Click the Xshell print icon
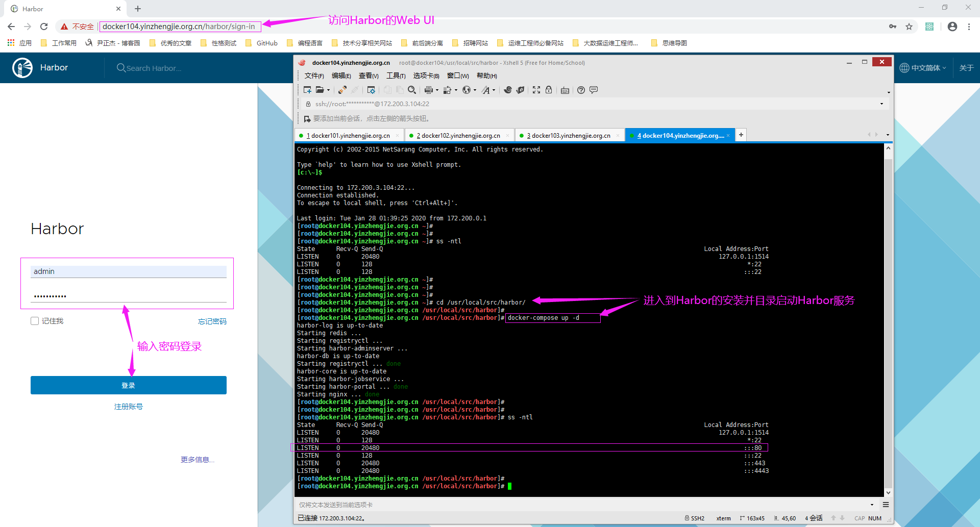Screen dimensions: 980x527 428,90
